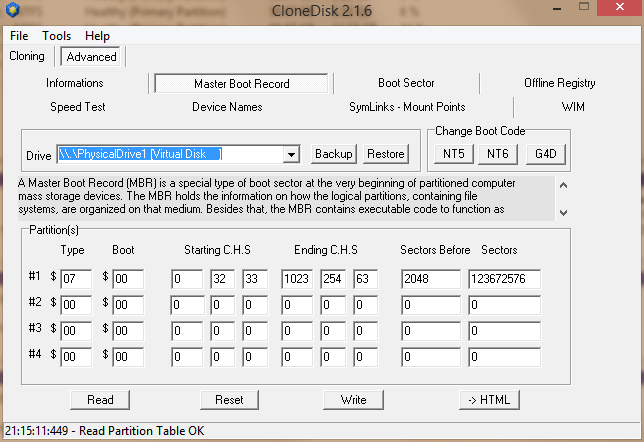Click the Write button
Image resolution: width=644 pixels, height=442 pixels.
(353, 400)
